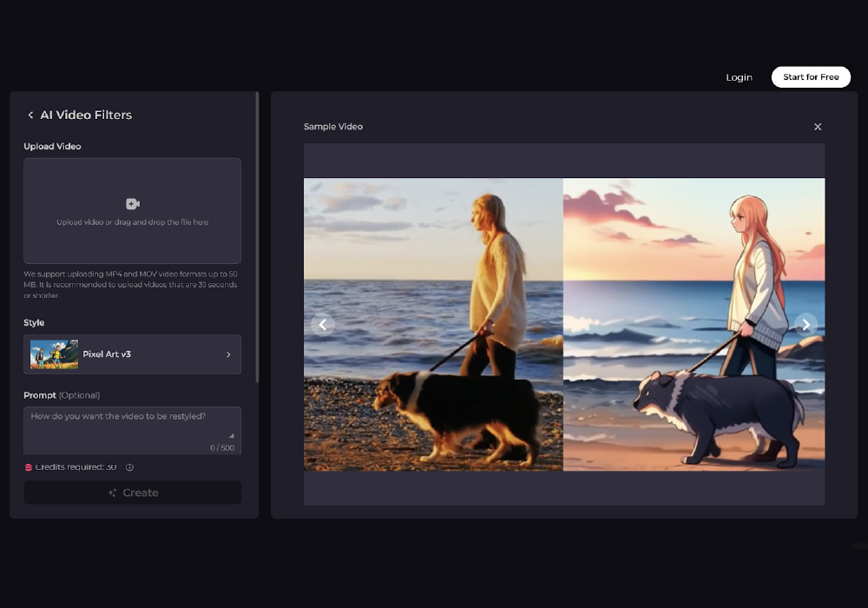
Task: Click the AI Video Filters header title
Action: [x=86, y=116]
